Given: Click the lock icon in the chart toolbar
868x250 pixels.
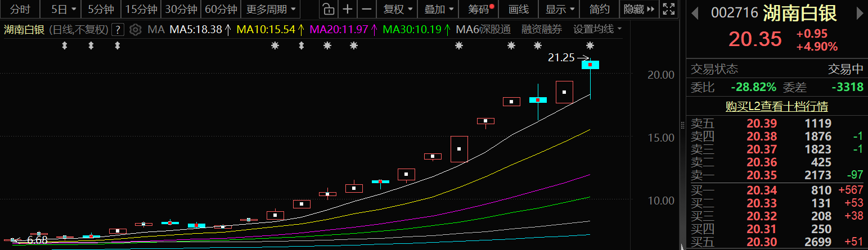Looking at the screenshot, I should pos(329,9).
